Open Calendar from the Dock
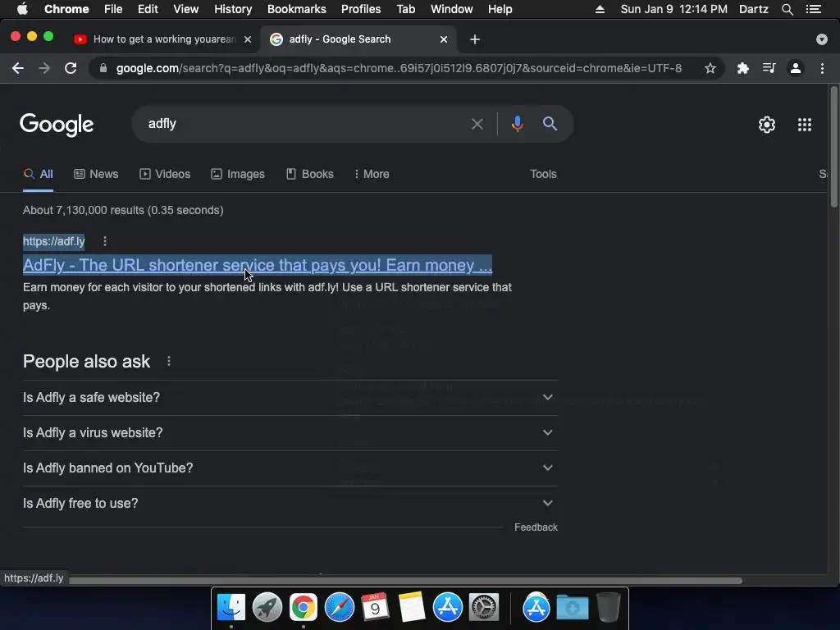Viewport: 840px width, 630px height. click(x=375, y=608)
